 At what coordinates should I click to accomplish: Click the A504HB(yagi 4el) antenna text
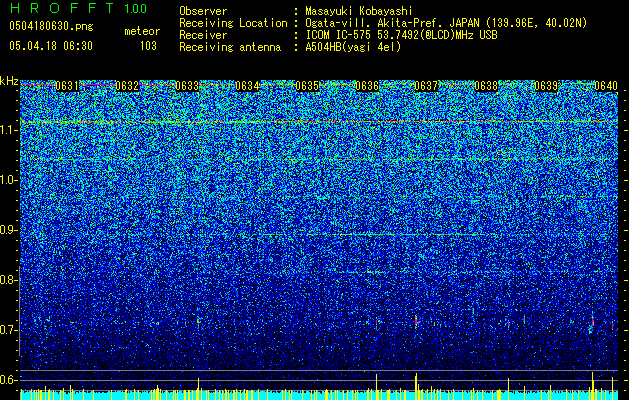click(x=353, y=47)
